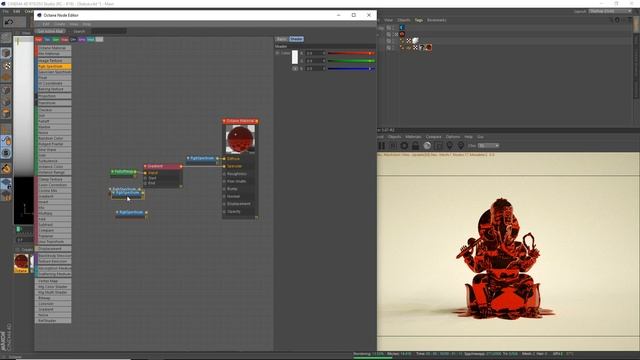This screenshot has width=640, height=360.
Task: Open the Layout dropdown at top right
Action: 610,11
